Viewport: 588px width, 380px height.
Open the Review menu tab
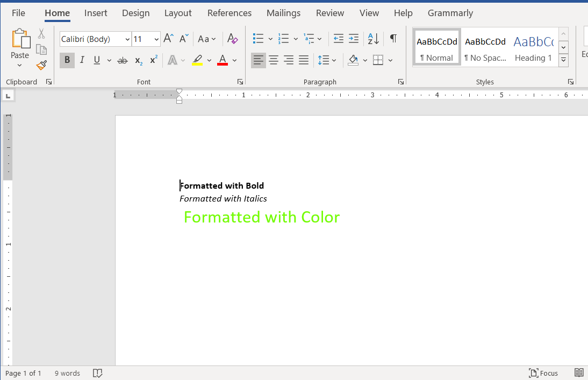coord(329,13)
